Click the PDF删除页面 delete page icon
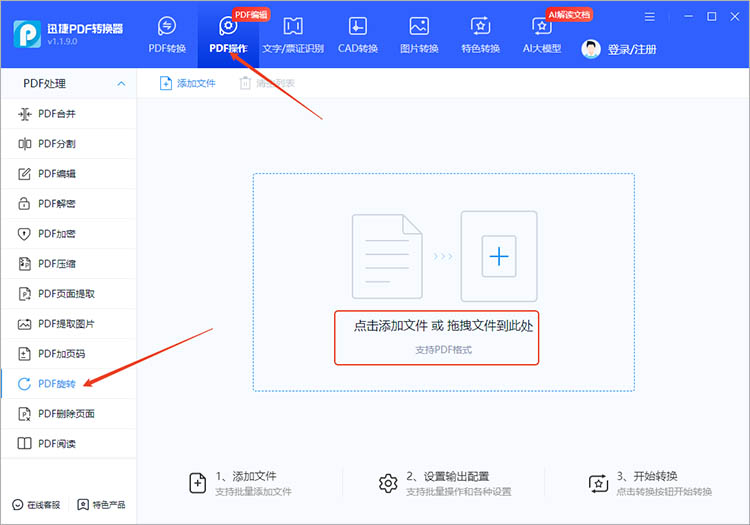Viewport: 750px width, 525px height. (x=24, y=414)
